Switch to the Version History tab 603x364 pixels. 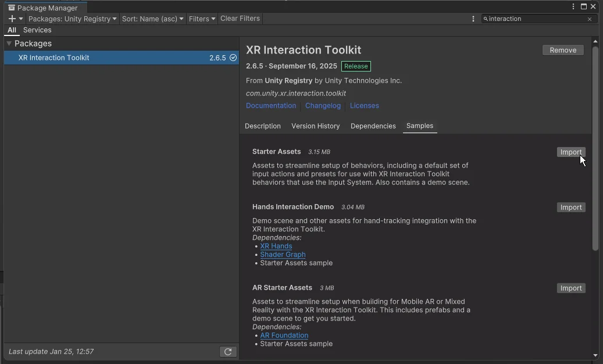315,126
